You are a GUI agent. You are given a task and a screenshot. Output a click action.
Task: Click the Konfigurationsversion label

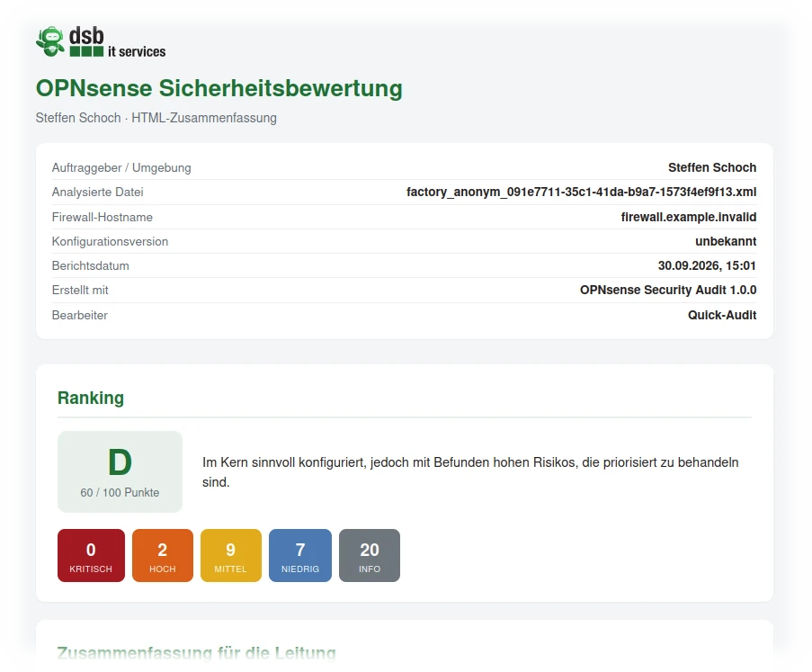pos(110,241)
